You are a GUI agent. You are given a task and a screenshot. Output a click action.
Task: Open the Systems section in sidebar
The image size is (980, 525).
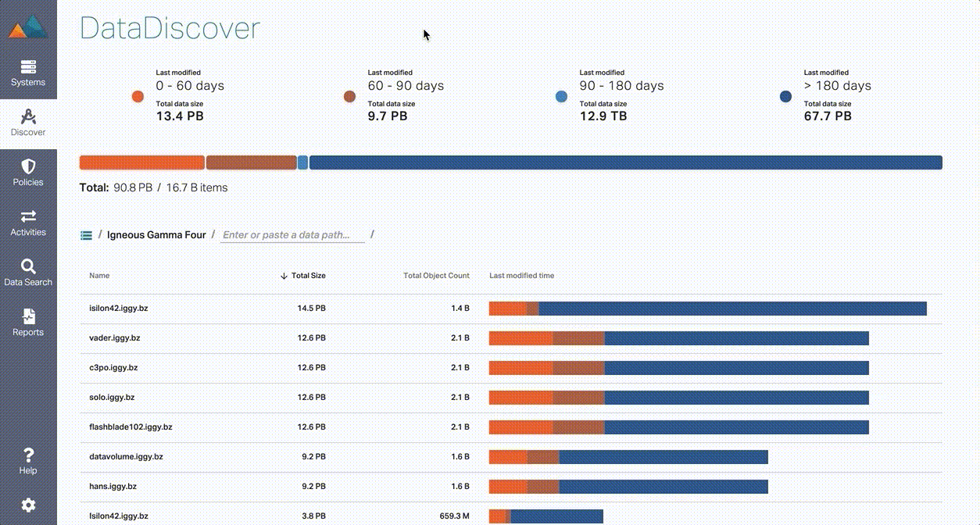[28, 73]
